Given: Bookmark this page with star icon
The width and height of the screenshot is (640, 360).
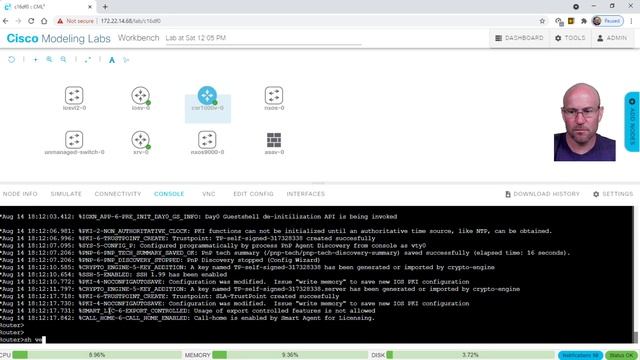Looking at the screenshot, I should tap(542, 21).
